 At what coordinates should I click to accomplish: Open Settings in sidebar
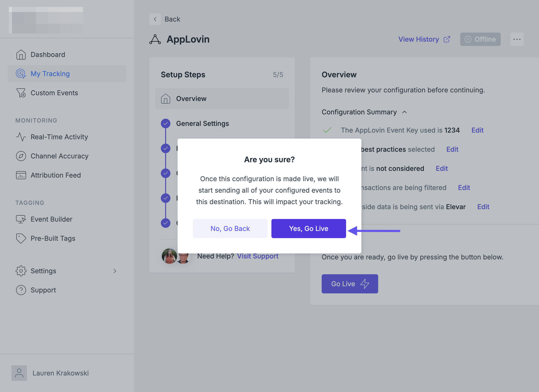tap(67, 271)
